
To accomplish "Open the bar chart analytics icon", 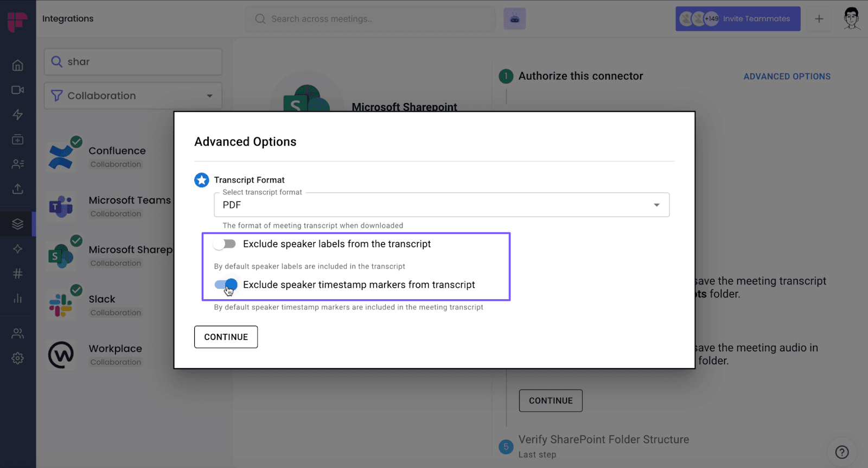I will point(18,299).
